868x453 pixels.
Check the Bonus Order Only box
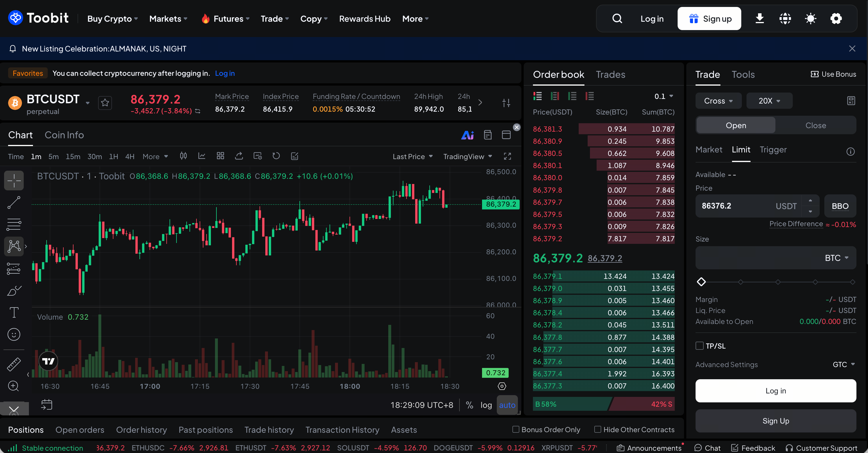coord(516,429)
